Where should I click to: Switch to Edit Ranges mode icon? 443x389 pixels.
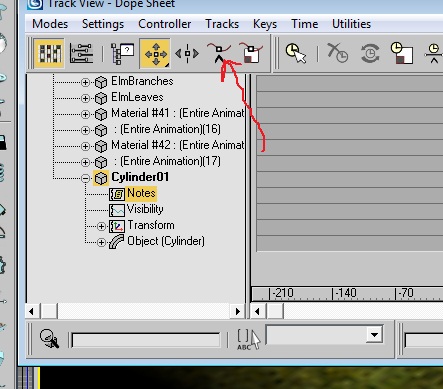pyautogui.click(x=81, y=53)
